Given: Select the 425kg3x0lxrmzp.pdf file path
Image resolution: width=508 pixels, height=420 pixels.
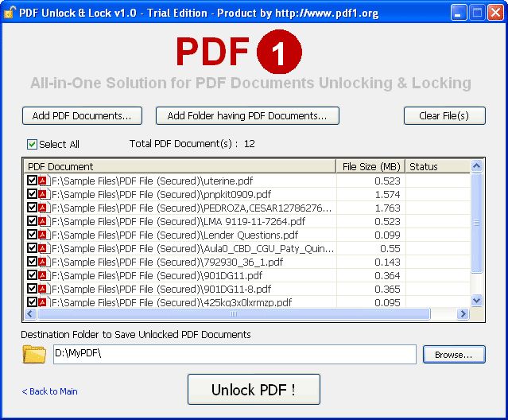Looking at the screenshot, I should [172, 302].
